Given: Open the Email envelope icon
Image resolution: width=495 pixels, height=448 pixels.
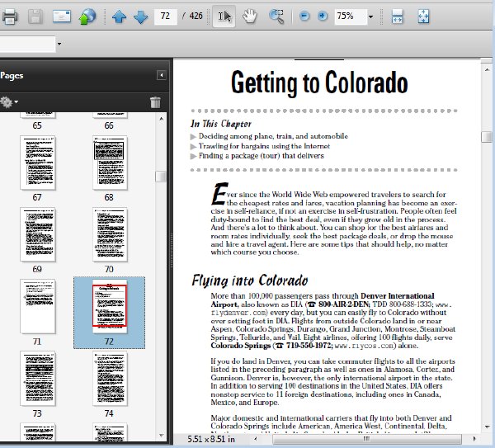Looking at the screenshot, I should (62, 17).
